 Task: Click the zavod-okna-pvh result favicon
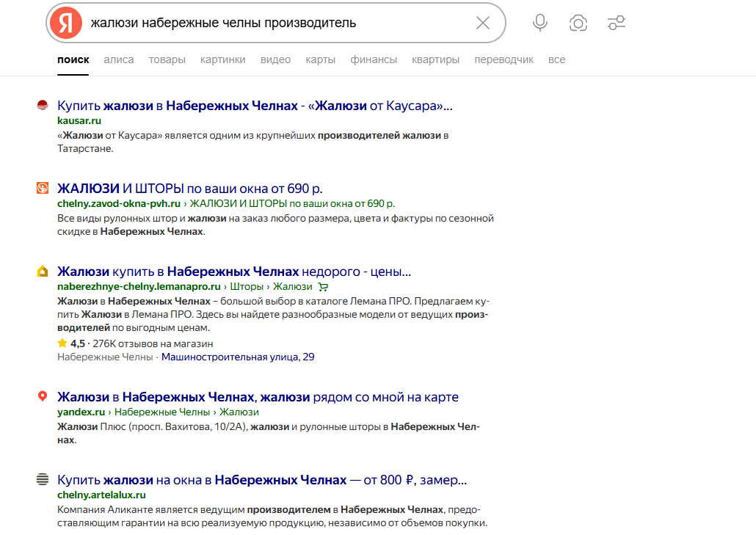(x=43, y=188)
